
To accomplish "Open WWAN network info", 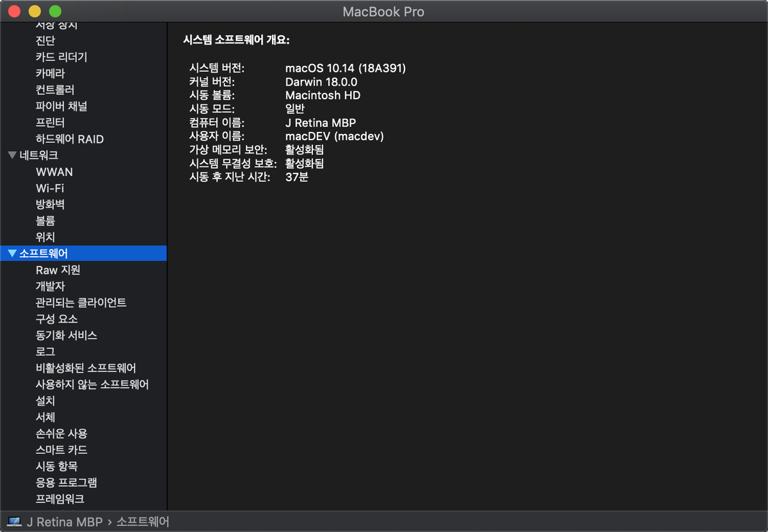I will pyautogui.click(x=54, y=172).
